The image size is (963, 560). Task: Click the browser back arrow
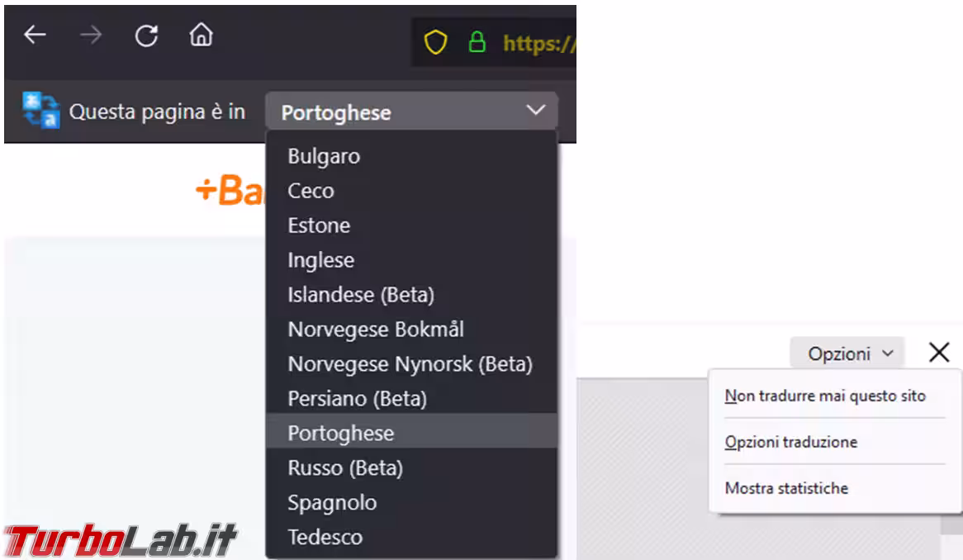click(35, 36)
